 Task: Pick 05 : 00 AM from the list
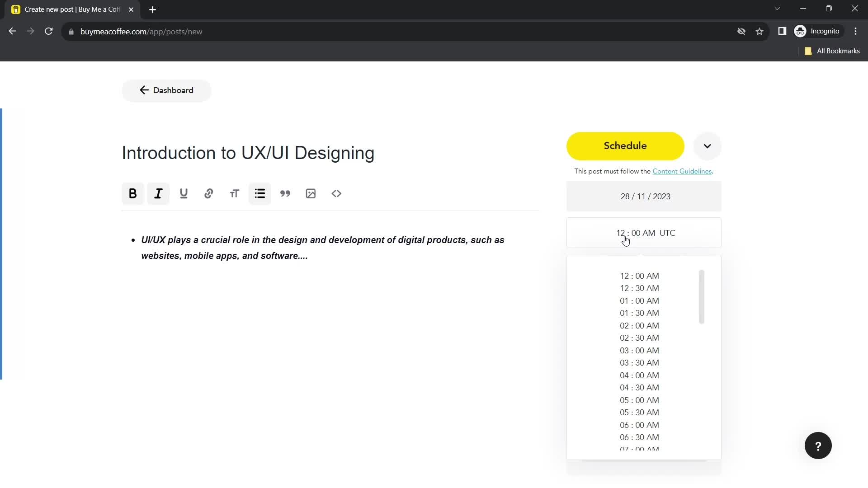(x=639, y=400)
